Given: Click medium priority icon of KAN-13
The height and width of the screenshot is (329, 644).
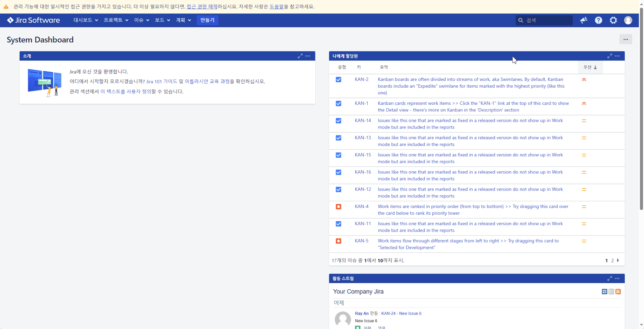Looking at the screenshot, I should pyautogui.click(x=584, y=138).
